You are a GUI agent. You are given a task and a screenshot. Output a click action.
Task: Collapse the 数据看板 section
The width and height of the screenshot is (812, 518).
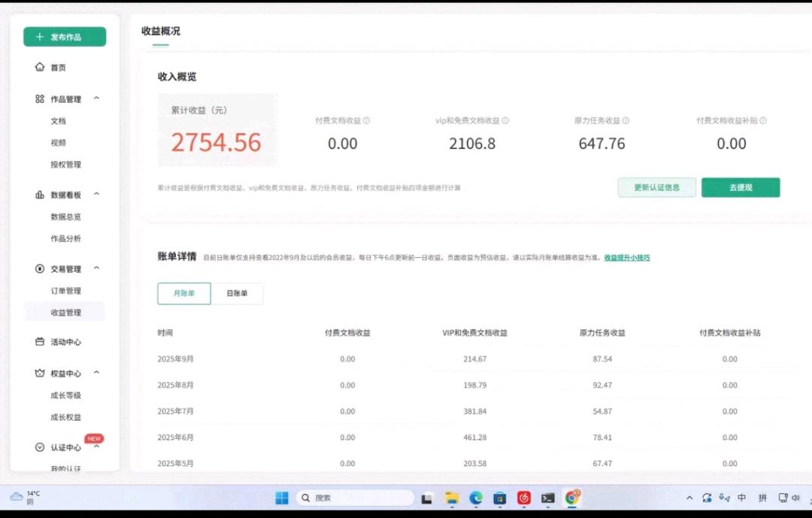pos(95,193)
